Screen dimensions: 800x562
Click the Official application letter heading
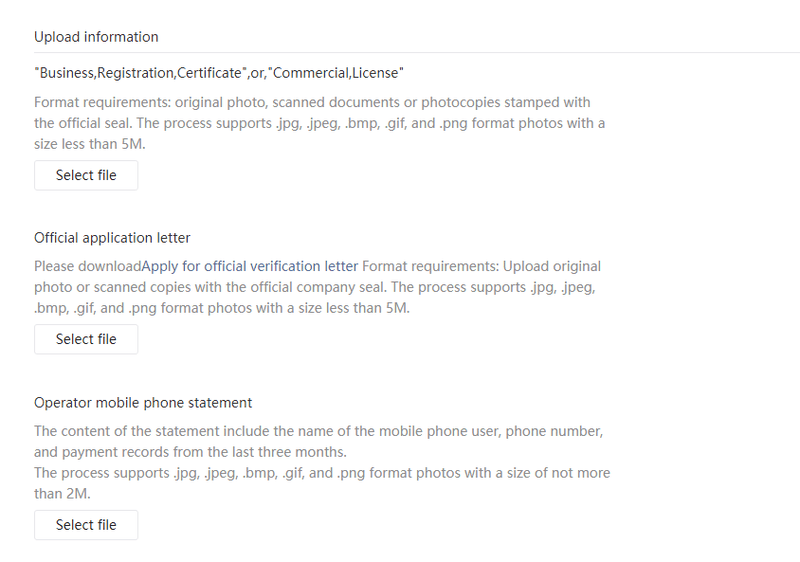click(x=112, y=238)
